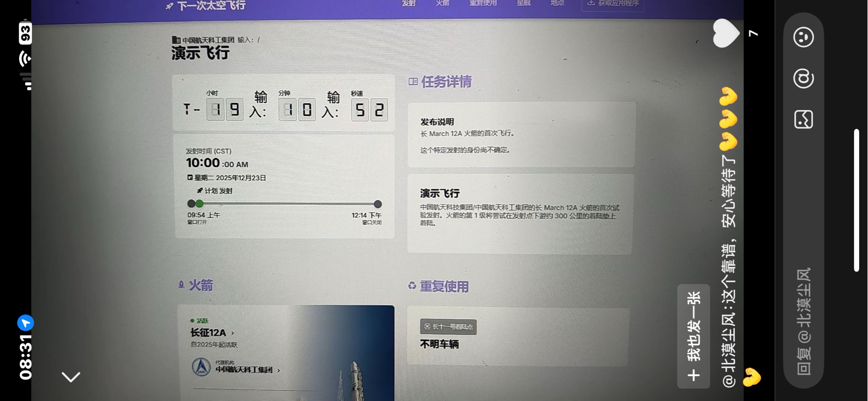Click the 演示飞行 page title
This screenshot has width=868, height=401.
tap(200, 53)
